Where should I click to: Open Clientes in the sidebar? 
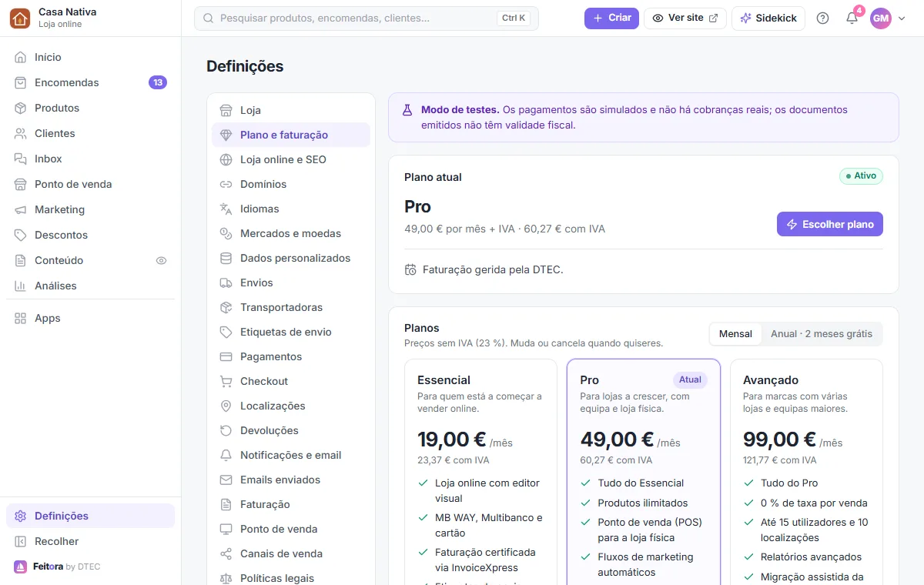coord(90,133)
